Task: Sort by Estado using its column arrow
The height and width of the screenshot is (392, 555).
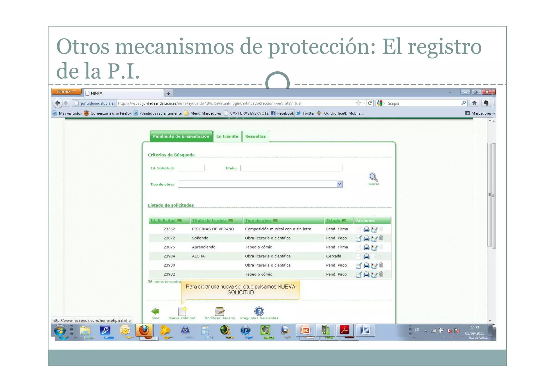Action: tap(344, 220)
